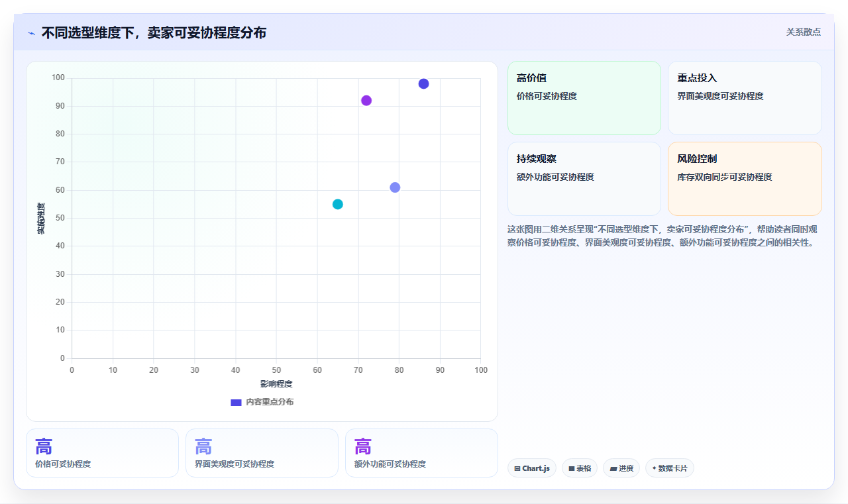Click the light blue scatter point near 61
Viewport: 848px width, 504px height.
(395, 187)
